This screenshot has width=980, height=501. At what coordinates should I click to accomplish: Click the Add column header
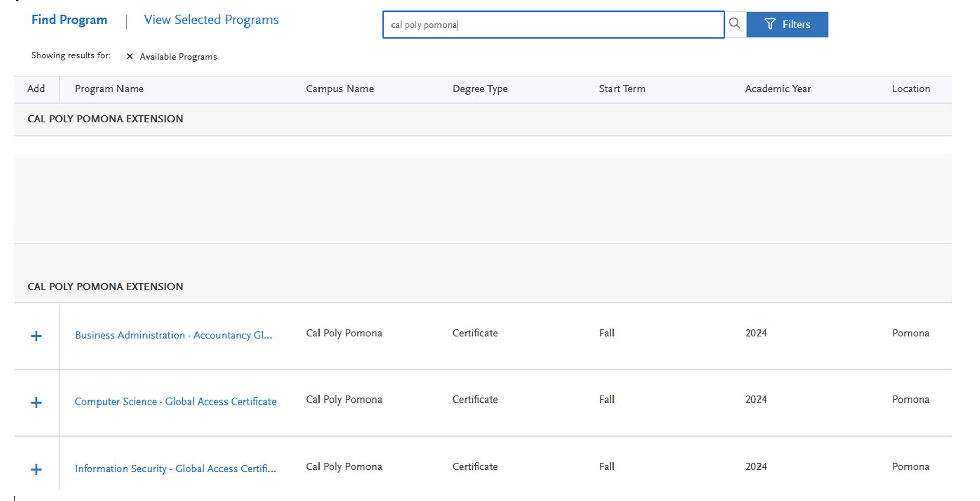[x=36, y=89]
